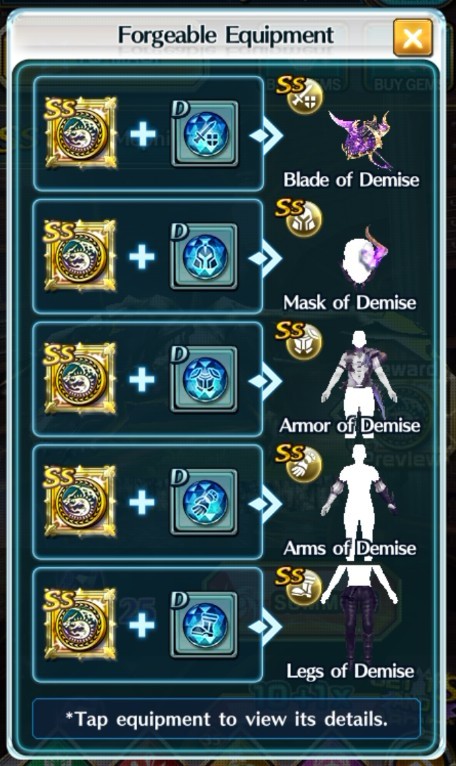This screenshot has height=766, width=456.
Task: Tap the SS helmet type badge
Action: [x=299, y=218]
